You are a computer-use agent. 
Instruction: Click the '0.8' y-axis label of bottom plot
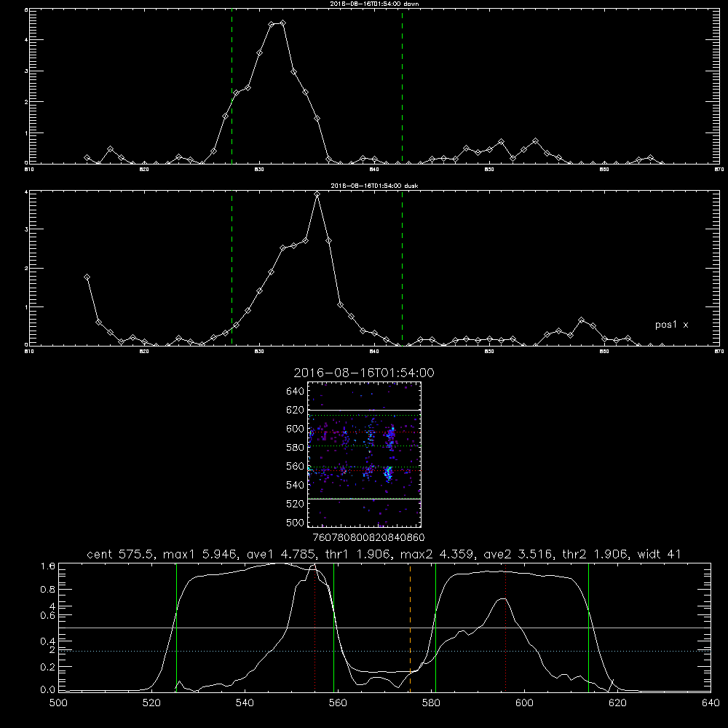[48, 589]
